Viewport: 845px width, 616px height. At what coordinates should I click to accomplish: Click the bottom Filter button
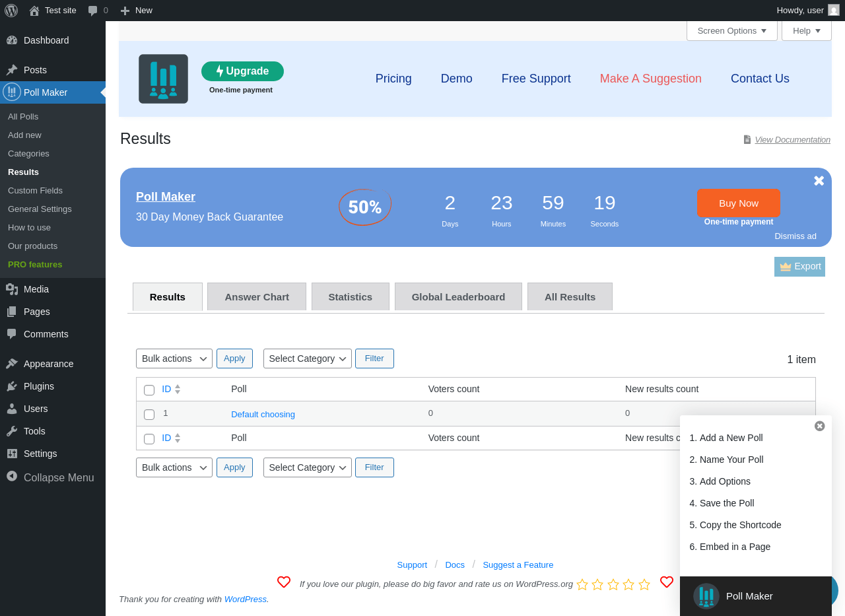(x=374, y=467)
